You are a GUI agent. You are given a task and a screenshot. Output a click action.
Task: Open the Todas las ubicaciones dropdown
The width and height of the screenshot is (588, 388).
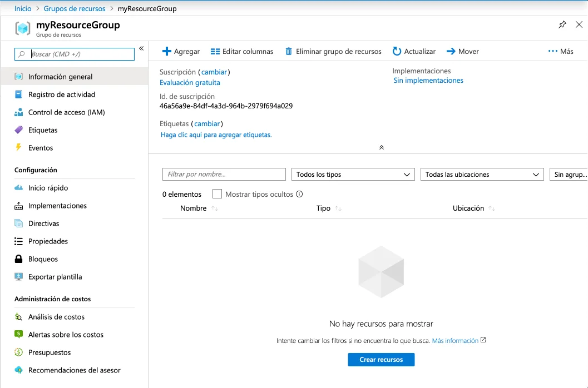tap(482, 175)
